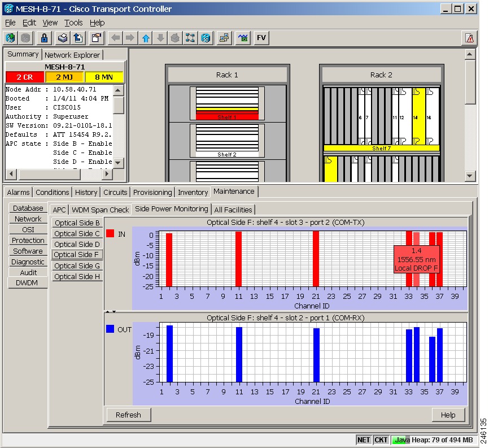Open the Help menu
This screenshot has width=489, height=448.
97,23
